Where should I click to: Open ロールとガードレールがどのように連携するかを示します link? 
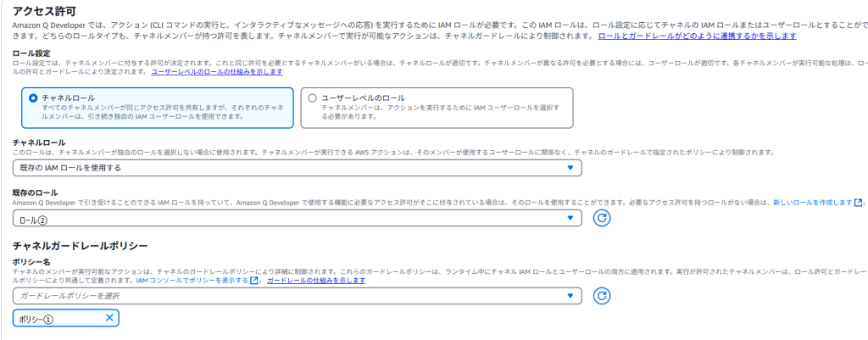click(x=698, y=36)
